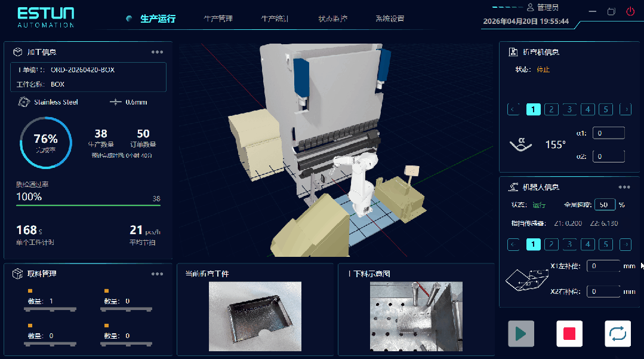Open the 状态监控 tab
644x359 pixels.
click(x=333, y=19)
